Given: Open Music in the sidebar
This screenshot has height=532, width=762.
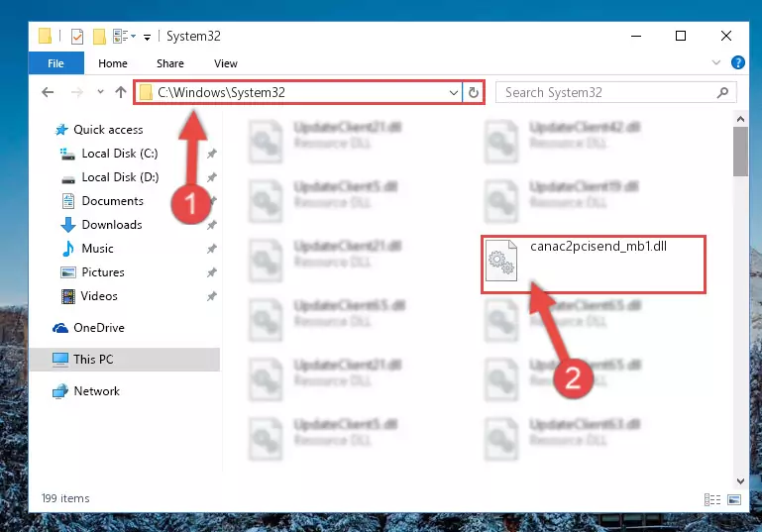Looking at the screenshot, I should click(x=97, y=249).
